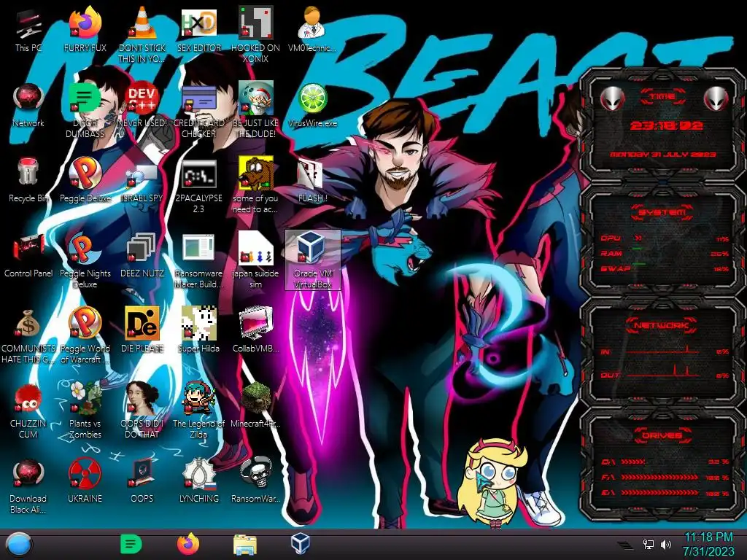Click the volume speaker tray icon
Screen dimensions: 747x560
pyautogui.click(x=666, y=544)
